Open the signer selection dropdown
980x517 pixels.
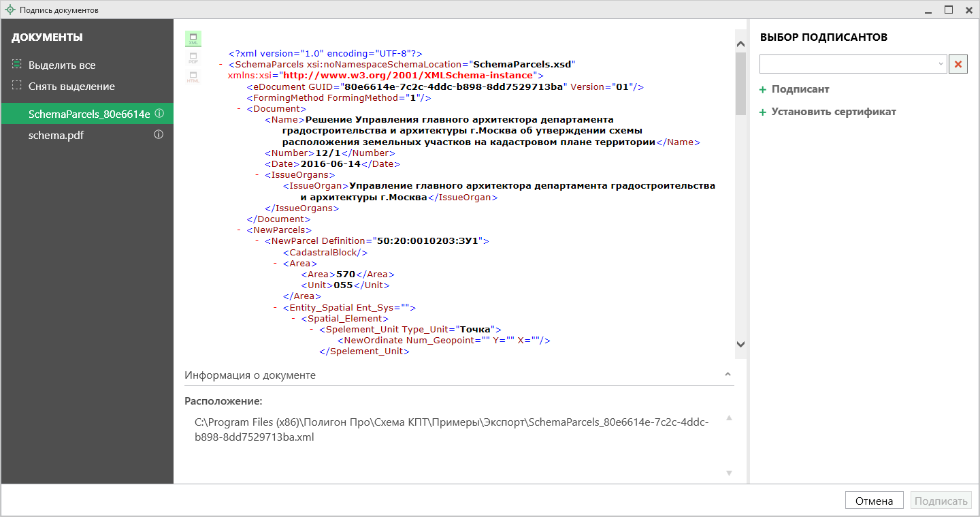(941, 64)
